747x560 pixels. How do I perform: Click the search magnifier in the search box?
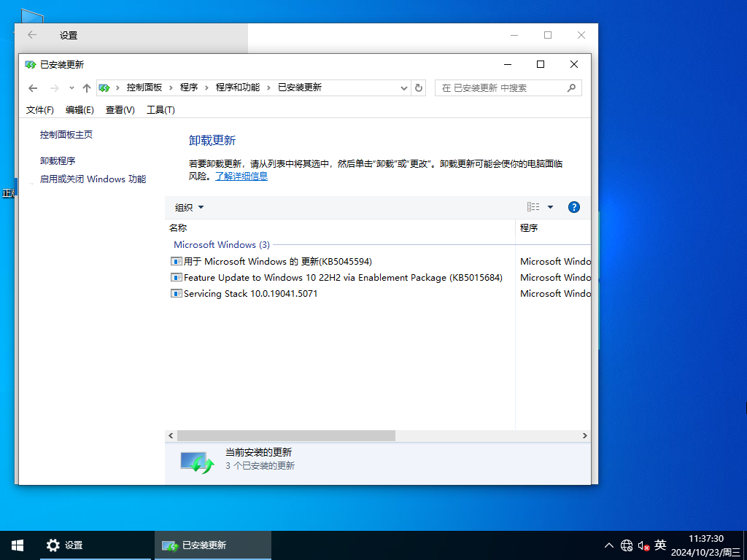click(572, 87)
